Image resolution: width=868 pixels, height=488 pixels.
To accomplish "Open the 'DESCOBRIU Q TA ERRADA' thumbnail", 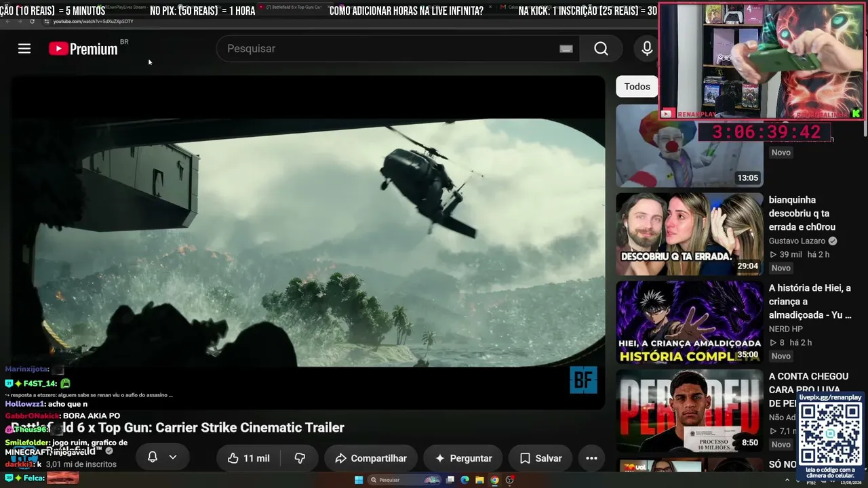I will (689, 234).
